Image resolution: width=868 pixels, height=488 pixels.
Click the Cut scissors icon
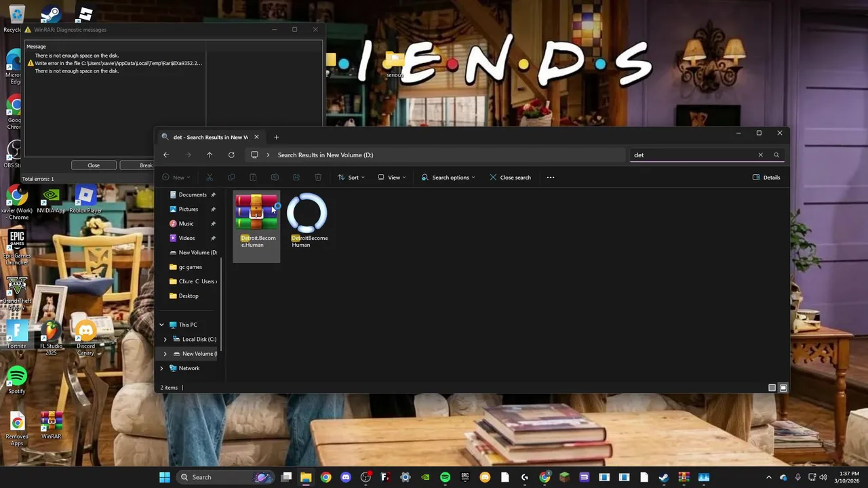pos(210,178)
